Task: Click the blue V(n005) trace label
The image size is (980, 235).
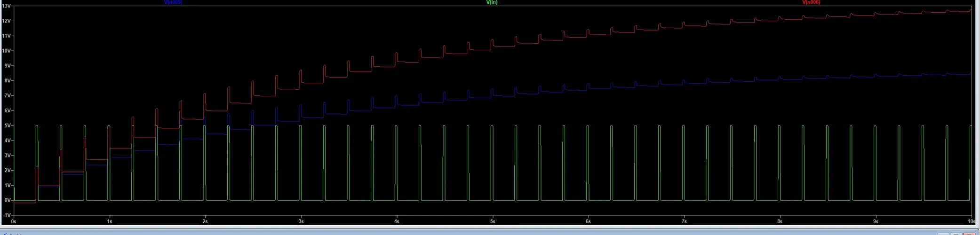Action: pos(173,2)
